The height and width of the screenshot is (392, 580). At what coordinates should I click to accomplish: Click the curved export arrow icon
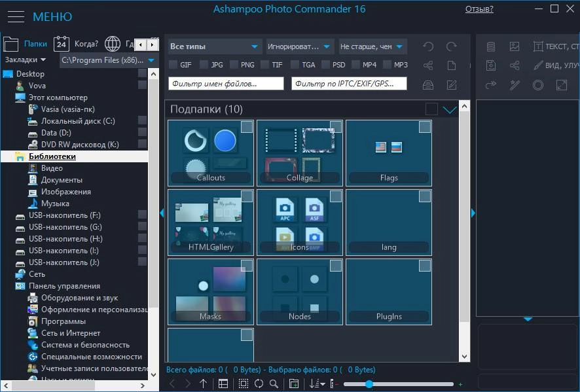point(491,85)
